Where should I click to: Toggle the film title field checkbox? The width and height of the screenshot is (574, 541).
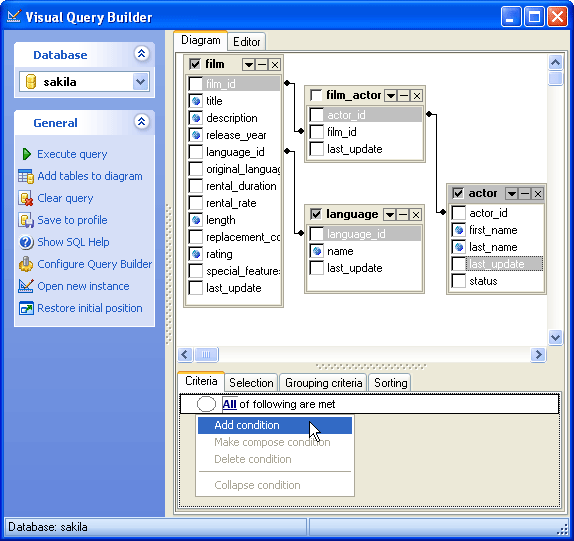196,101
